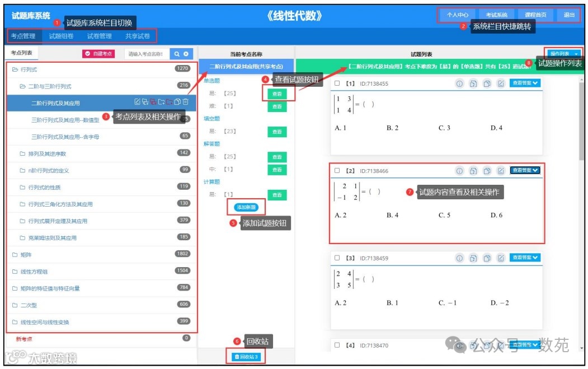Click 查看 for 填空题 易【23】
Image resolution: width=588 pixels, height=369 pixels.
277,132
